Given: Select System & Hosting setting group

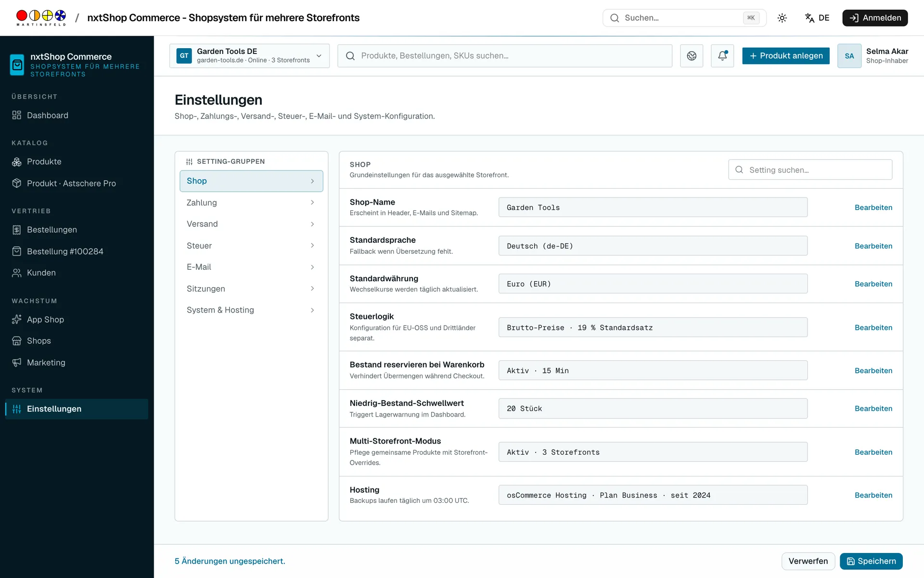Looking at the screenshot, I should tap(251, 310).
